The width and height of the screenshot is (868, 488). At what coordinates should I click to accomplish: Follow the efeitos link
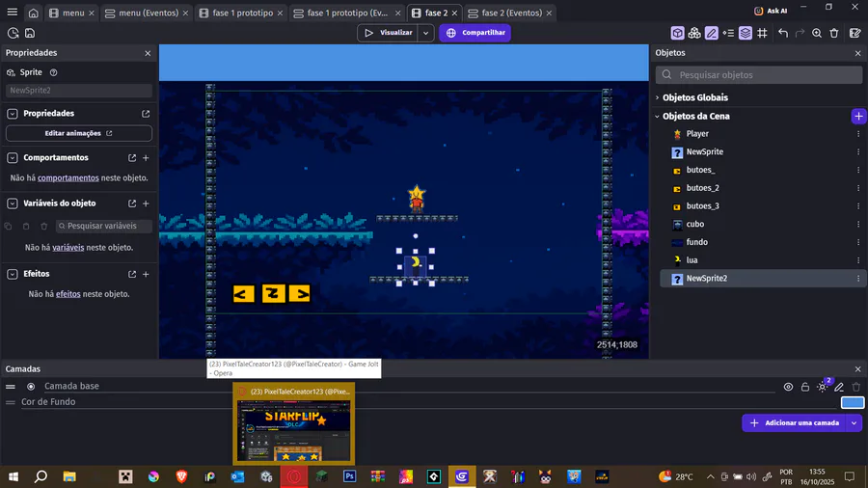pos(68,294)
